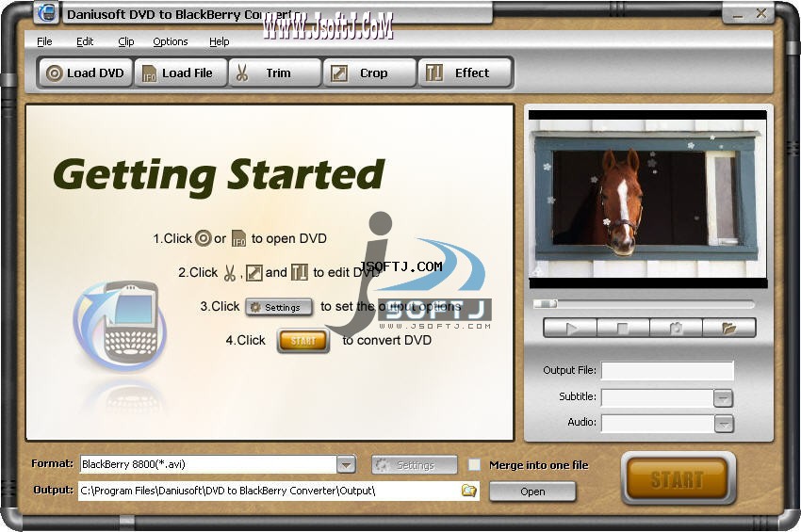Select the Trim scissors tool
Image resolution: width=801 pixels, height=532 pixels.
[275, 73]
